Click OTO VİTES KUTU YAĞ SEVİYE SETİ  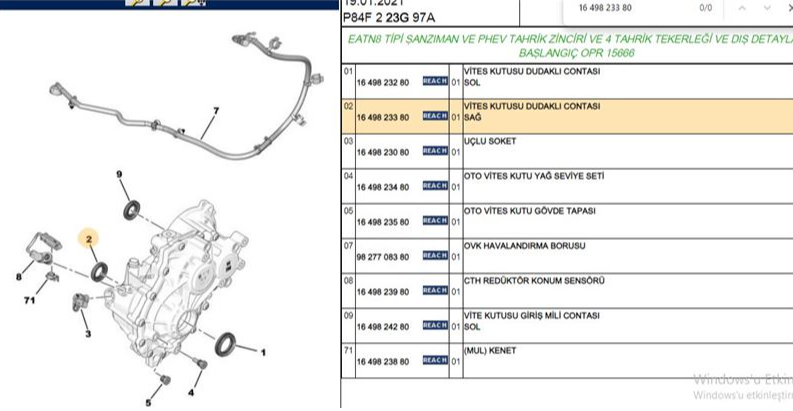point(534,176)
